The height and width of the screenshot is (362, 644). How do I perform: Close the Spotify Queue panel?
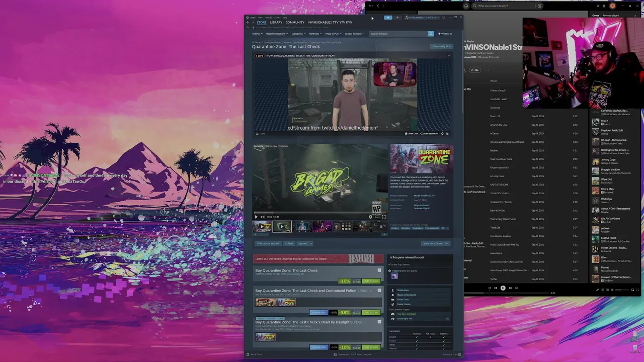(635, 16)
